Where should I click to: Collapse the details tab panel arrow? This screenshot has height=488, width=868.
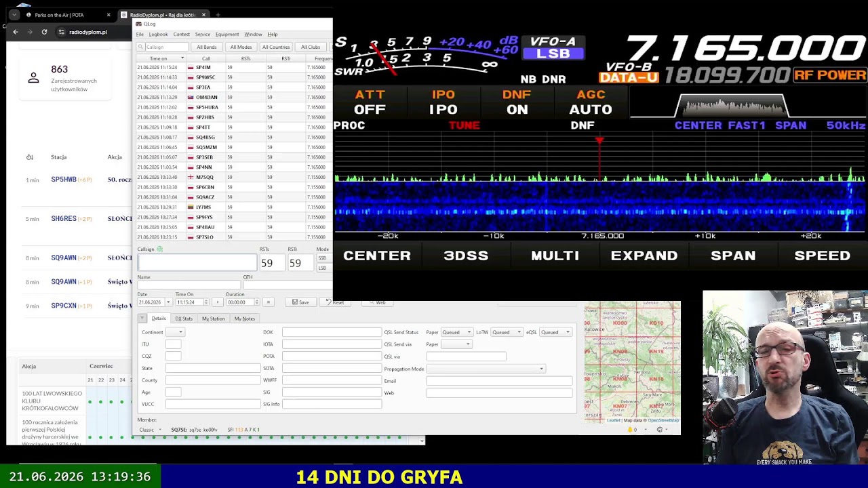click(x=142, y=319)
